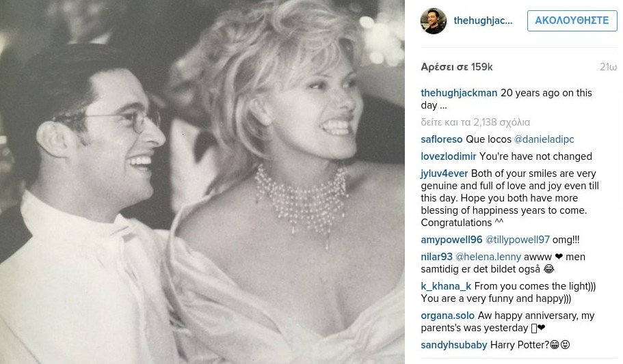Open the k_khana_k commenter profile

tap(446, 286)
